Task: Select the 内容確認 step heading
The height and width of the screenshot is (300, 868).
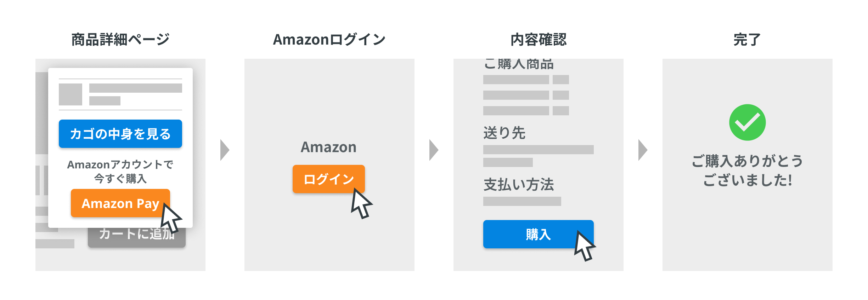Action: [x=539, y=40]
